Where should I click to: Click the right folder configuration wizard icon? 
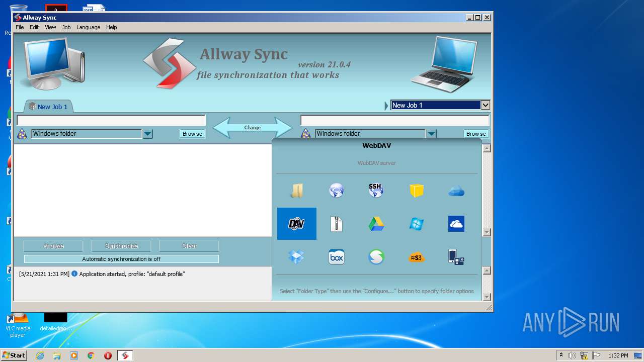pyautogui.click(x=305, y=134)
